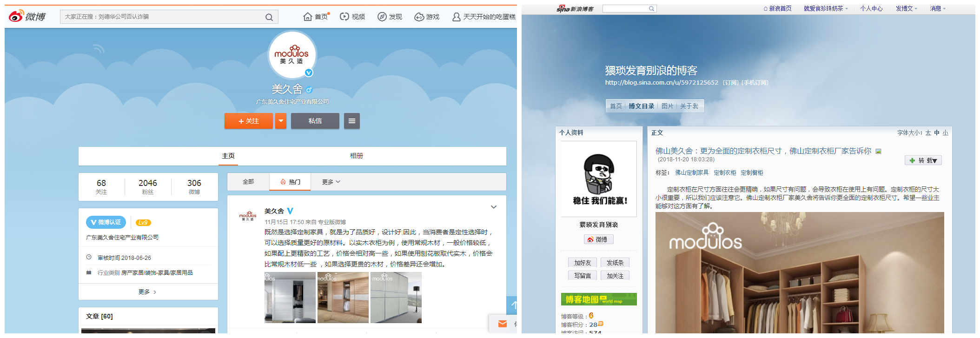Viewport: 980px width, 338px height.
Task: Open the second wardrobe thumbnail in post
Action: click(x=343, y=298)
